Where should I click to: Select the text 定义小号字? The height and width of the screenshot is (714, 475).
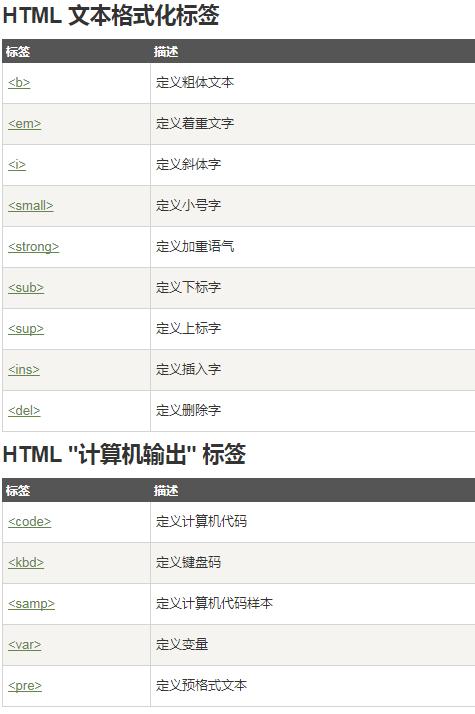pyautogui.click(x=189, y=205)
